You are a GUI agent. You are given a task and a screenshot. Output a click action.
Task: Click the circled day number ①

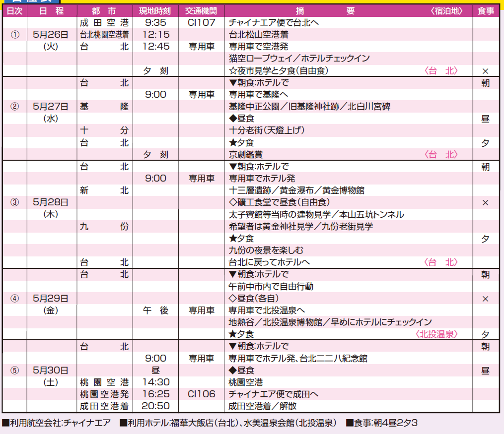coord(15,35)
